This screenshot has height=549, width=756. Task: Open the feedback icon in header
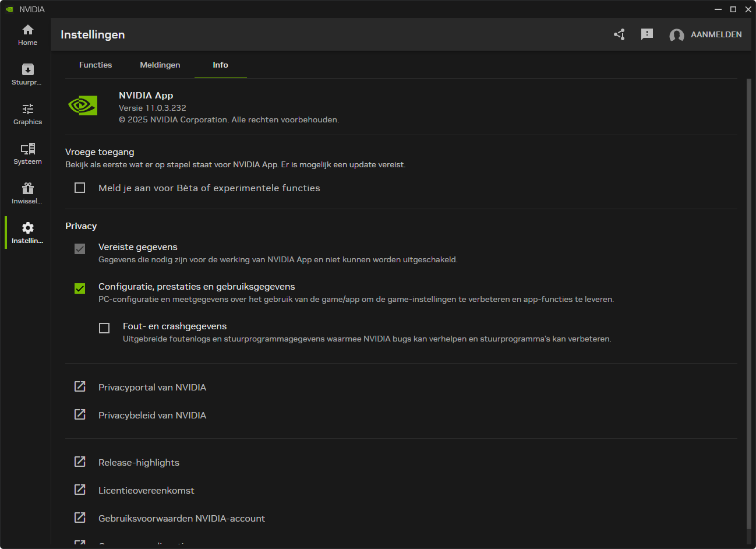click(x=647, y=34)
